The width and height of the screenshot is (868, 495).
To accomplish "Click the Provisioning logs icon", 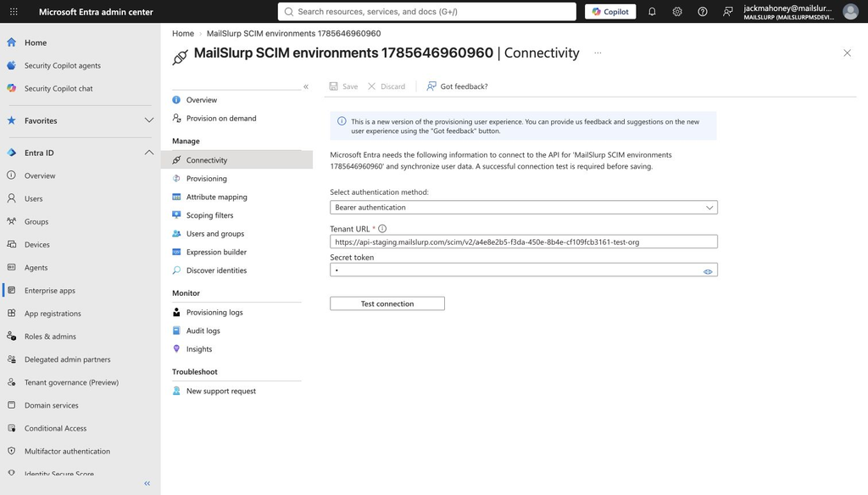I will (176, 312).
